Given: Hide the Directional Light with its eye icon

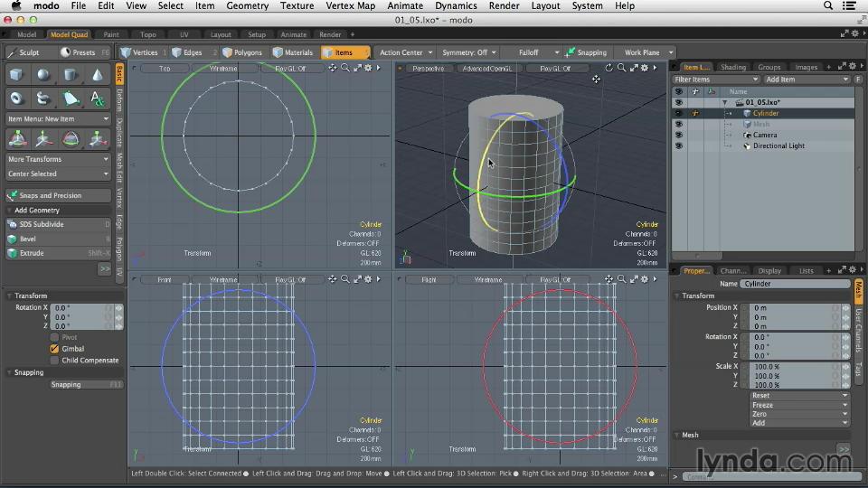Looking at the screenshot, I should point(678,145).
